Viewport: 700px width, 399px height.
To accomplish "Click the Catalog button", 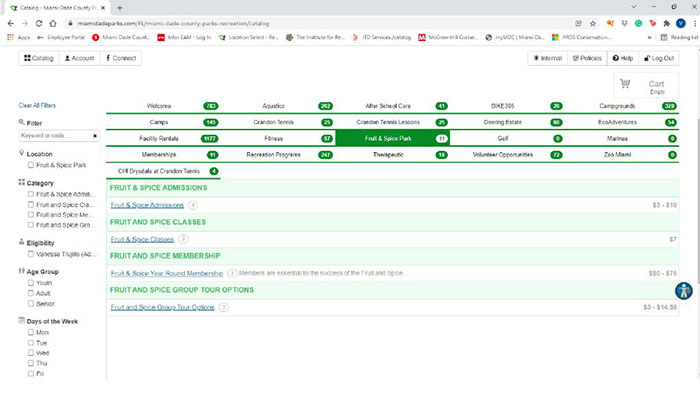I will point(39,58).
